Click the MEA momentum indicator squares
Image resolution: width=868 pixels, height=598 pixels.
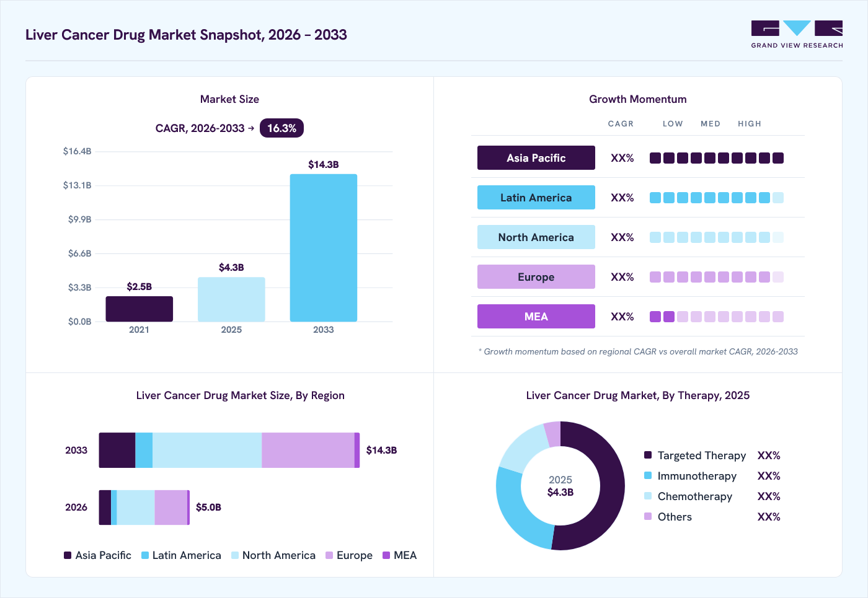tap(717, 317)
